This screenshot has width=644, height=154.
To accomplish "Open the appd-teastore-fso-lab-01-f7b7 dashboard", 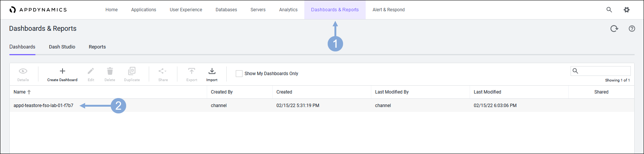I will click(x=43, y=106).
